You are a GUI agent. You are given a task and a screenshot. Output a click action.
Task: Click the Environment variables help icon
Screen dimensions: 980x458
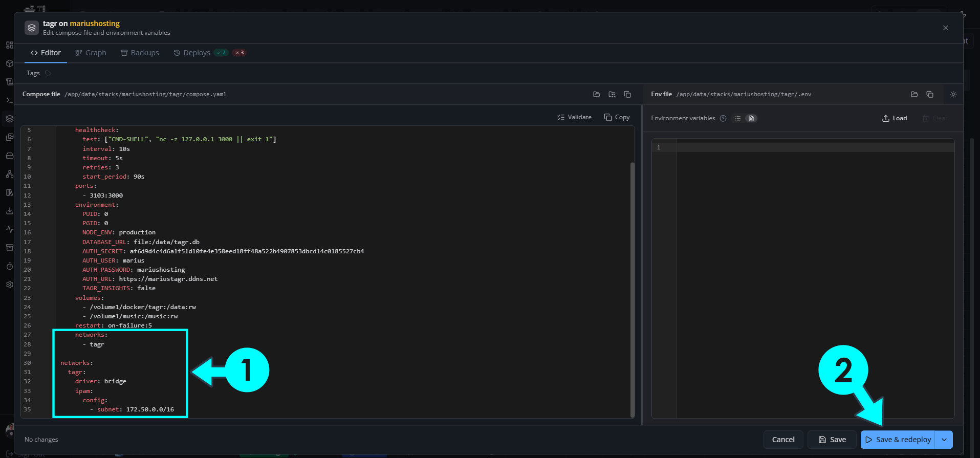click(723, 118)
